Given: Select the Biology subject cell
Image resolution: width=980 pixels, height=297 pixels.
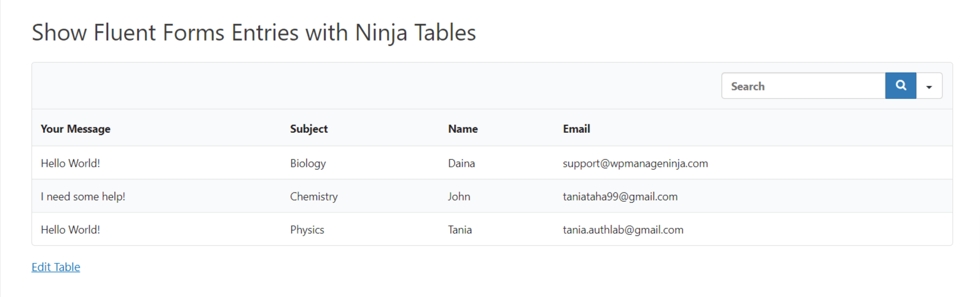Looking at the screenshot, I should (308, 163).
